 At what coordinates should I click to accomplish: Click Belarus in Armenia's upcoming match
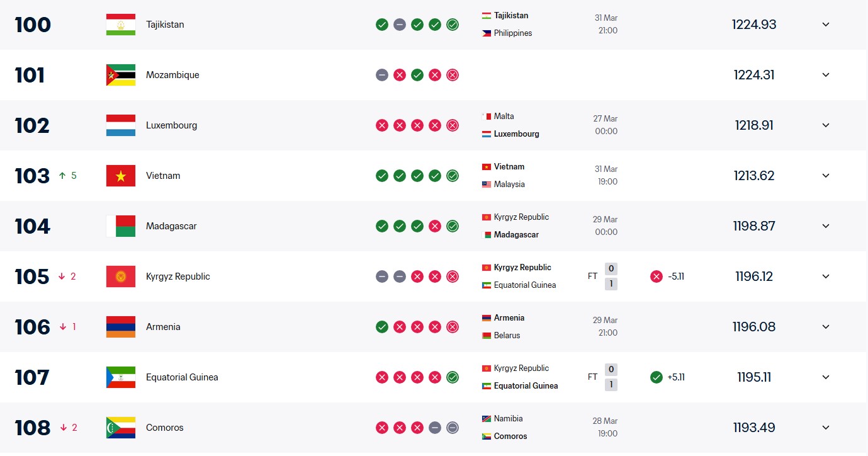tap(507, 336)
